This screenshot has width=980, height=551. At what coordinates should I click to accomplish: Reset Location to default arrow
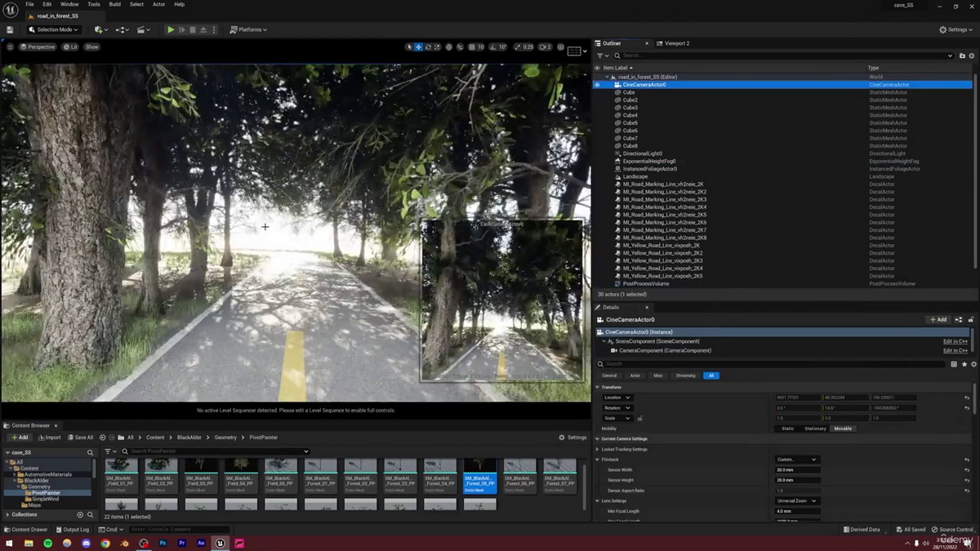click(x=967, y=398)
